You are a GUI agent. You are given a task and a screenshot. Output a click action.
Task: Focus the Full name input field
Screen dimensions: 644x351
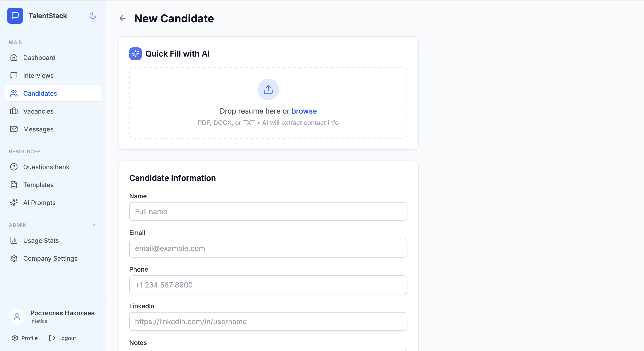(x=268, y=211)
